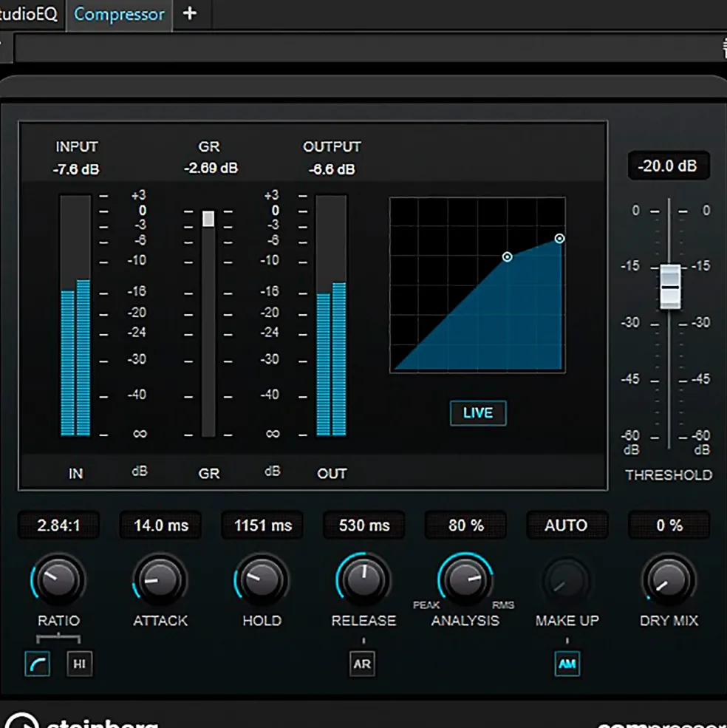Click the Ratio knob
This screenshot has width=727, height=728.
coord(58,580)
